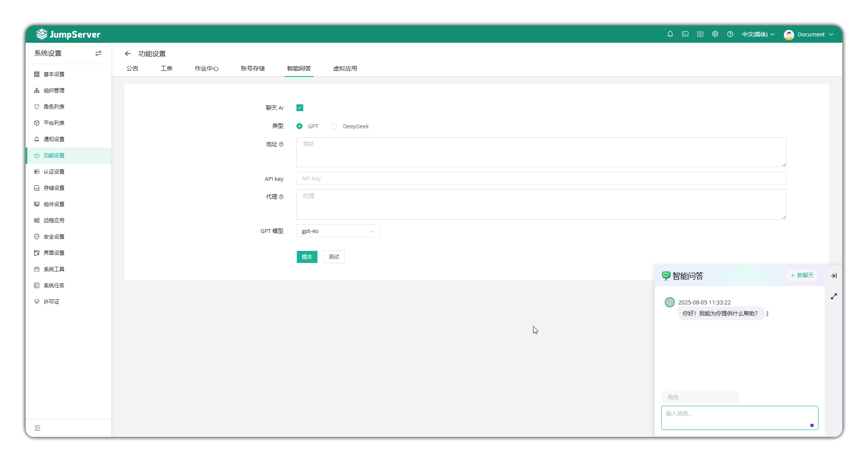Open 界面设置 in the sidebar
The image size is (868, 454).
68,253
